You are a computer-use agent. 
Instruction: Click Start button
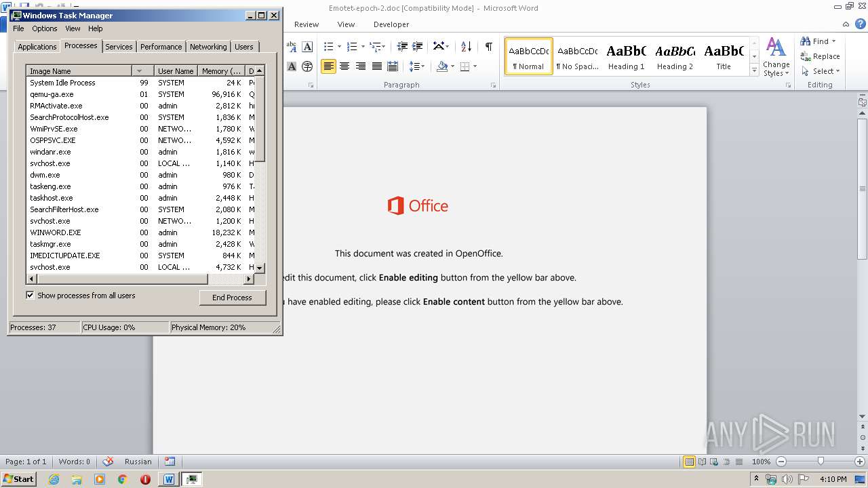click(18, 479)
